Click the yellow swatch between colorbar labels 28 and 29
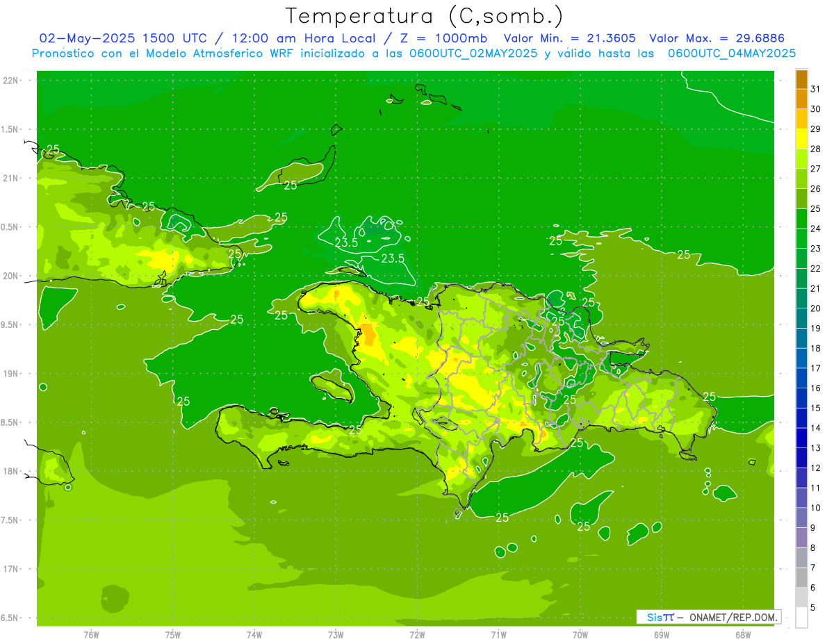This screenshot has height=644, width=834. point(801,139)
